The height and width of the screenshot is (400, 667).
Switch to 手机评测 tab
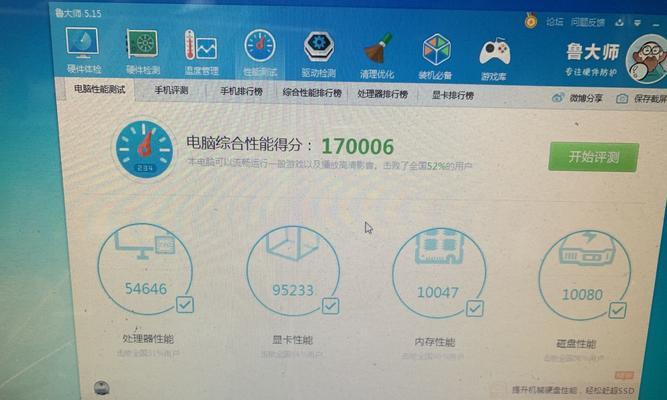click(171, 90)
